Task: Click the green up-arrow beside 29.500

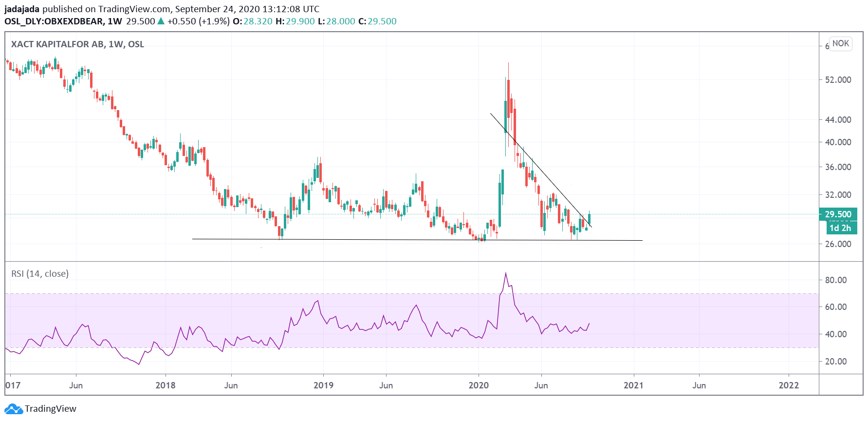Action: tap(161, 21)
